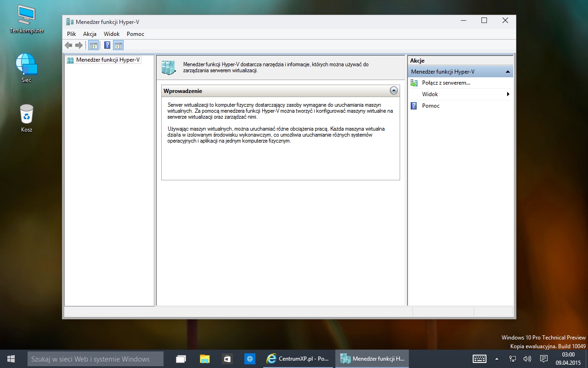Open the Widok menu in menu bar
Screen dimensions: 588x368
click(112, 34)
